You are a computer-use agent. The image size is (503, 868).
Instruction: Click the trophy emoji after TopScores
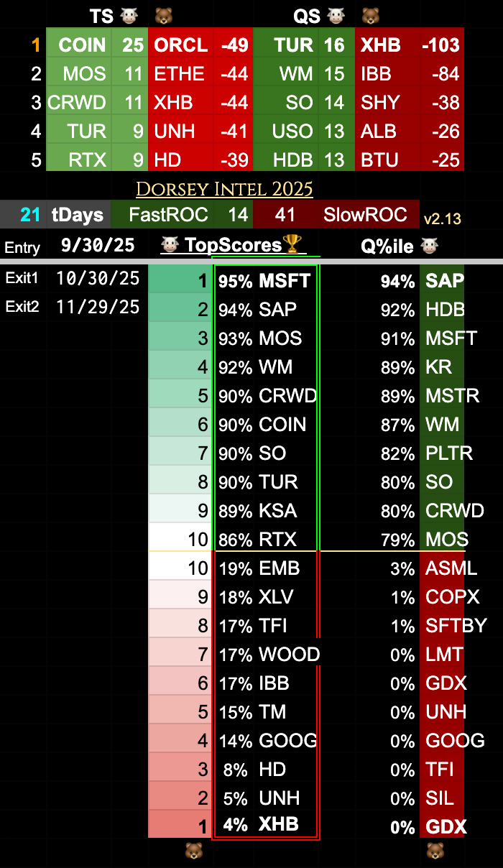293,245
